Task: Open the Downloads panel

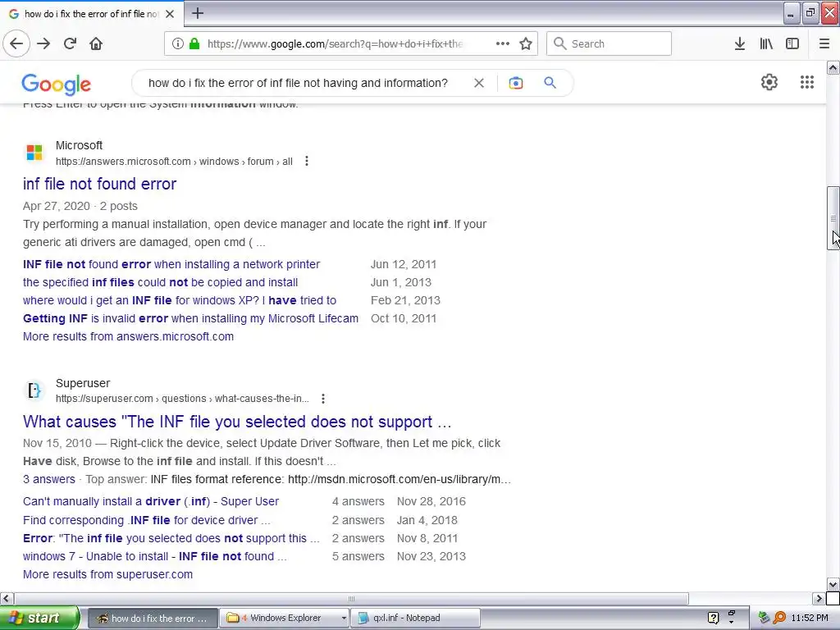Action: pyautogui.click(x=740, y=43)
